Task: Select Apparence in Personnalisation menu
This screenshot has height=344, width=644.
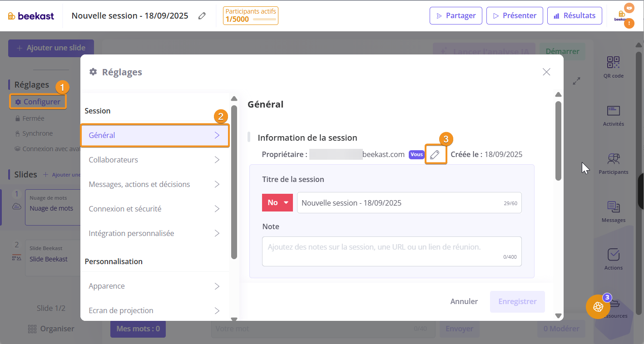Action: 154,286
